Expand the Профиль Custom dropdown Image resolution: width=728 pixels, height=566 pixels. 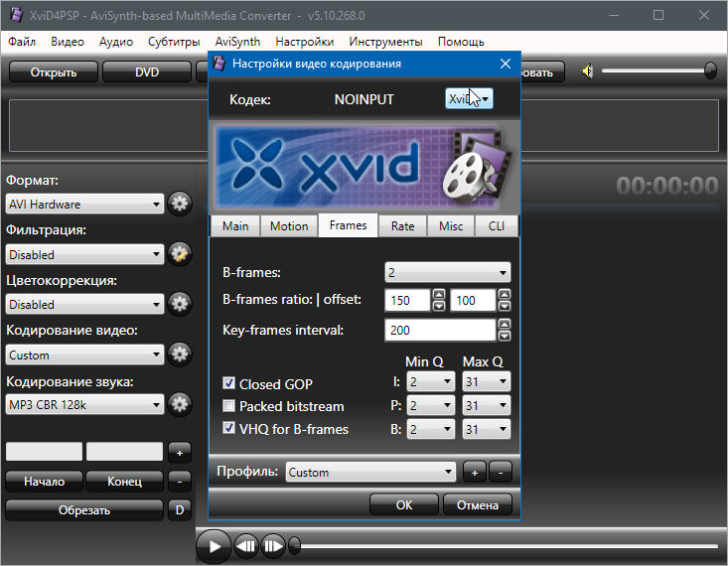pyautogui.click(x=370, y=473)
